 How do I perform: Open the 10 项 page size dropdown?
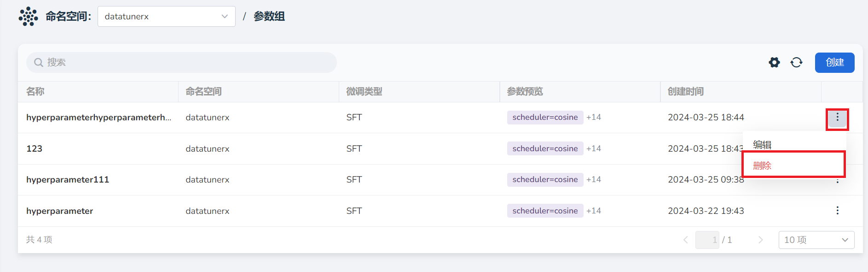[816, 240]
